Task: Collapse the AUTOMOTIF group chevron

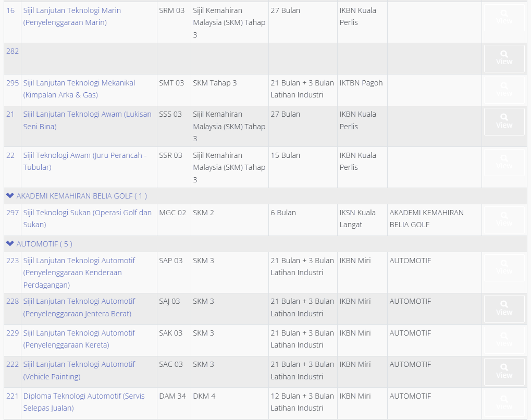Action: coord(9,244)
